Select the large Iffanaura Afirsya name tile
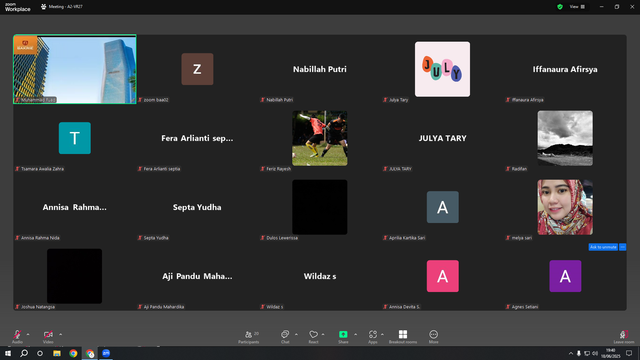This screenshot has width=640, height=360. pyautogui.click(x=565, y=69)
